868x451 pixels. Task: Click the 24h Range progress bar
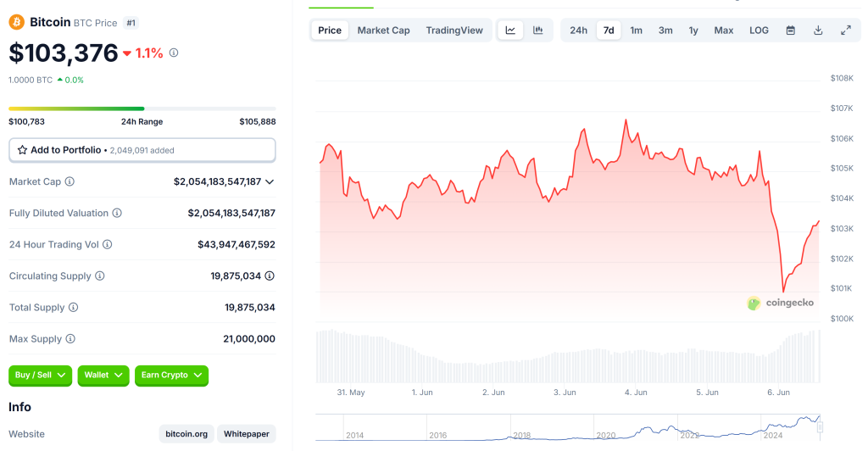[142, 109]
